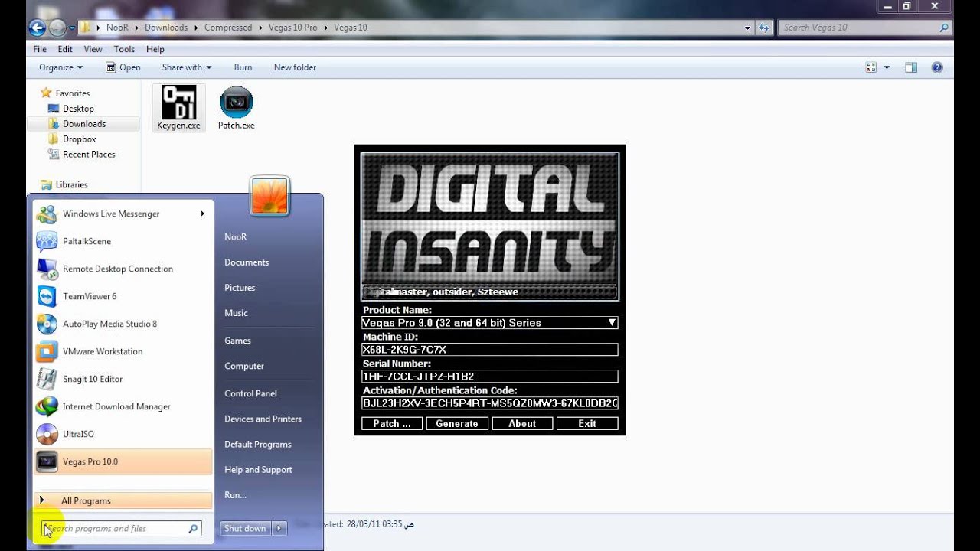The image size is (980, 551).
Task: Expand the Shut down options arrow
Action: click(279, 528)
